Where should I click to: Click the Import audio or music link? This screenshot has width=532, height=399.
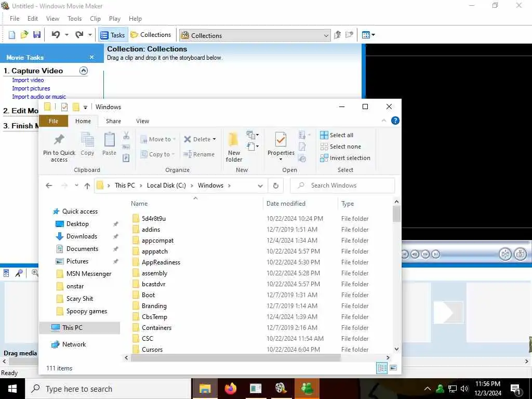coord(39,97)
